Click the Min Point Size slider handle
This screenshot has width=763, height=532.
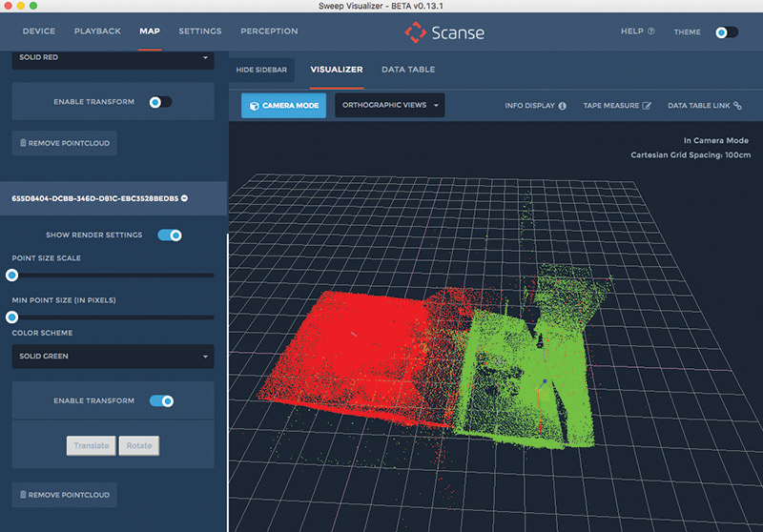[12, 317]
